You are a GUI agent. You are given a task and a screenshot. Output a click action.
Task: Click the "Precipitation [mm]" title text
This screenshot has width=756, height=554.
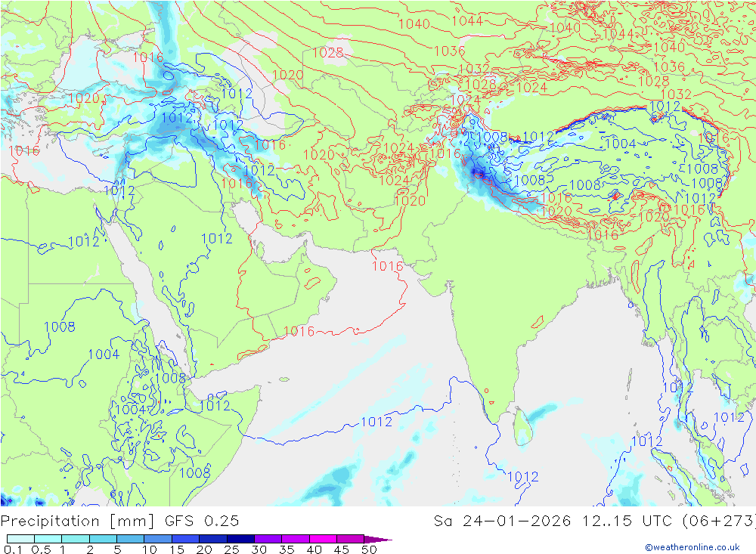point(78,522)
